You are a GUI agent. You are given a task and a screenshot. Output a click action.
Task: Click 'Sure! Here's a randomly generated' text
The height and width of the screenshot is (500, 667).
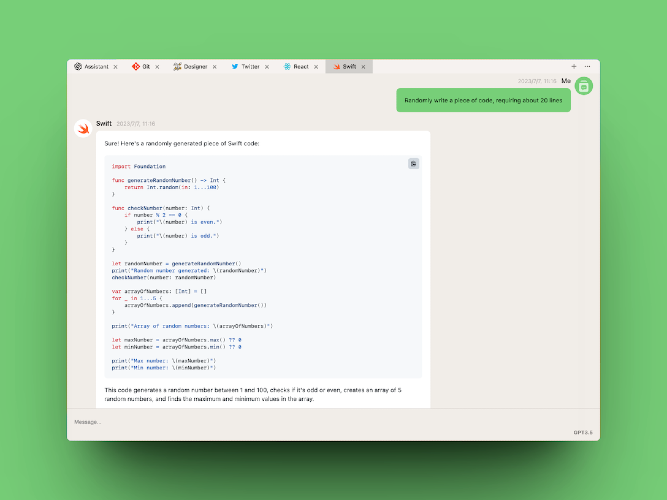pos(182,144)
